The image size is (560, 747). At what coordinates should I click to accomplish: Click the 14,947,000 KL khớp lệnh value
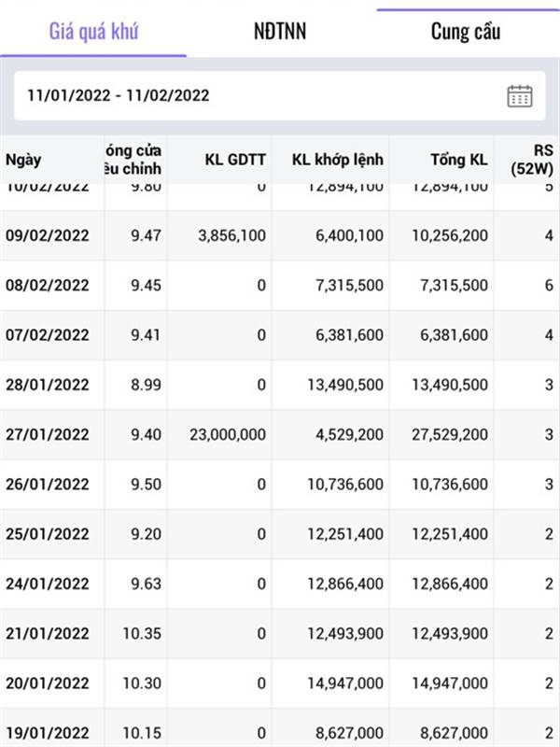point(345,684)
